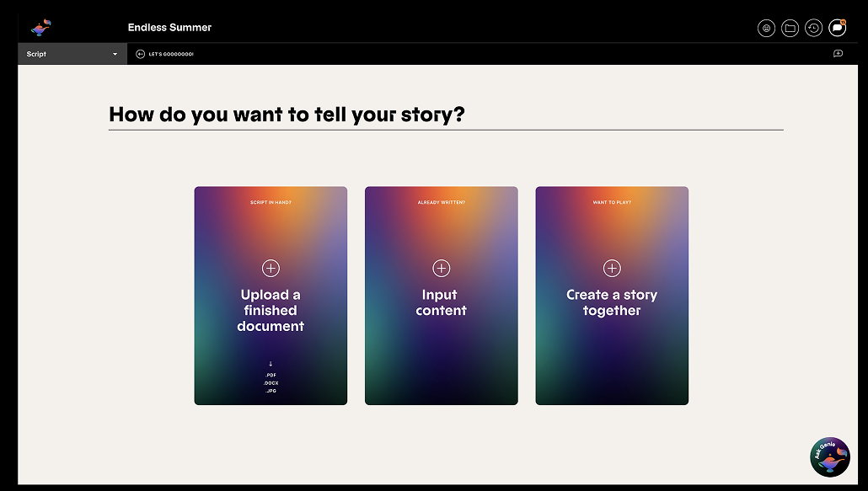Click the add comment icon

pyautogui.click(x=838, y=54)
